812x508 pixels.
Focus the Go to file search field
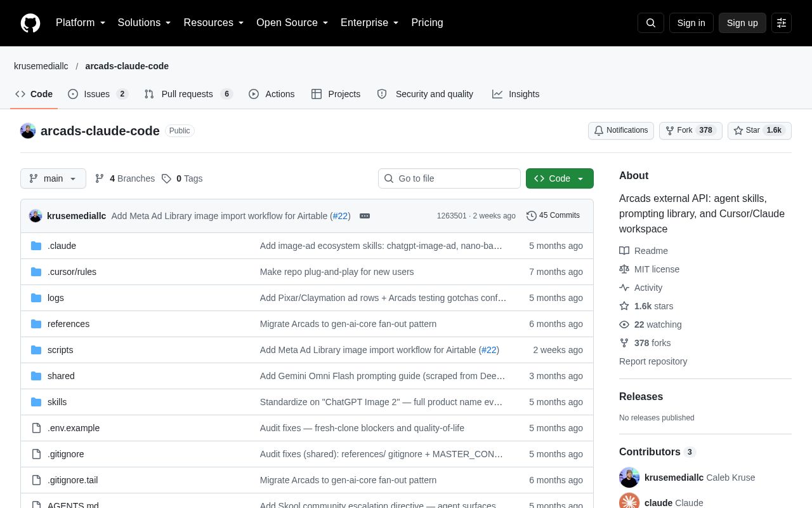pos(449,178)
